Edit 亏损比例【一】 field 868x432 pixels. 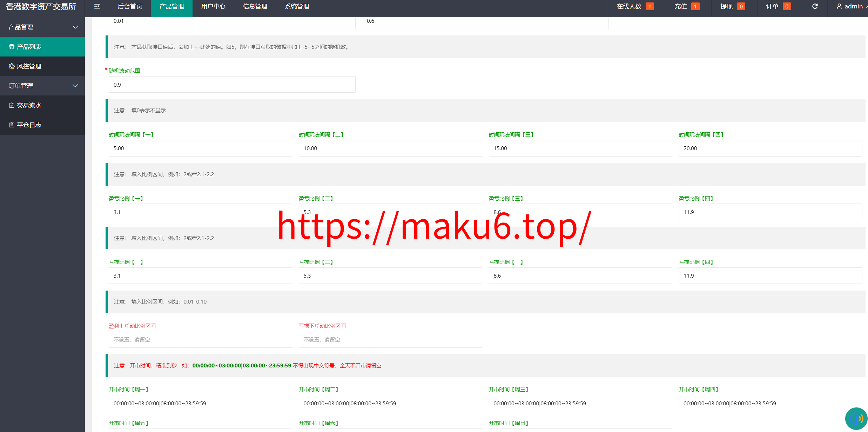click(x=200, y=276)
